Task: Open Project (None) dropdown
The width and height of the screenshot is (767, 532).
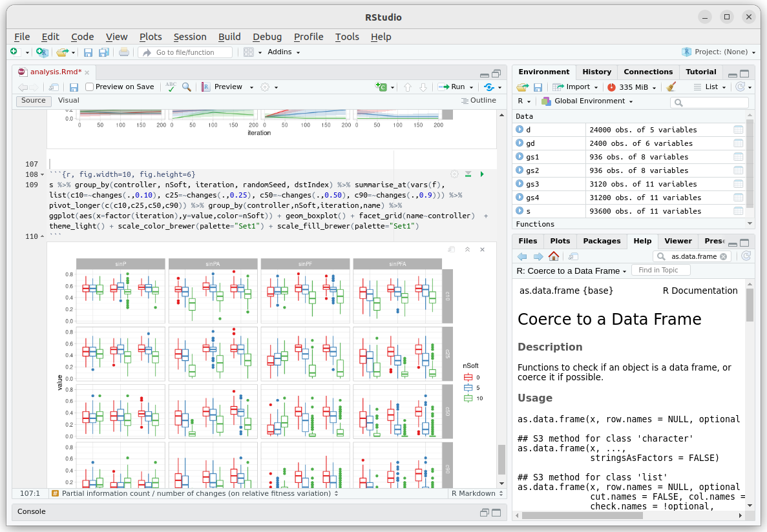Action: (x=719, y=52)
